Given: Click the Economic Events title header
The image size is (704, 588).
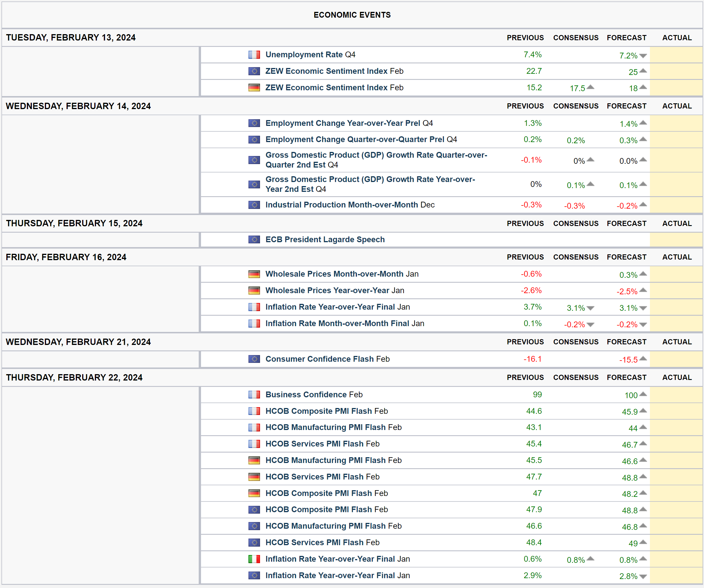Looking at the screenshot, I should pyautogui.click(x=352, y=15).
